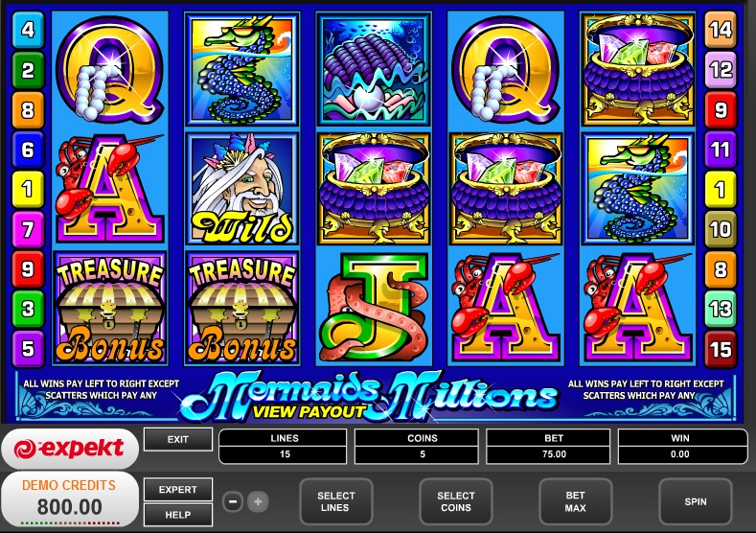Click the minus round button
Screen dimensions: 756x533
pos(233,501)
